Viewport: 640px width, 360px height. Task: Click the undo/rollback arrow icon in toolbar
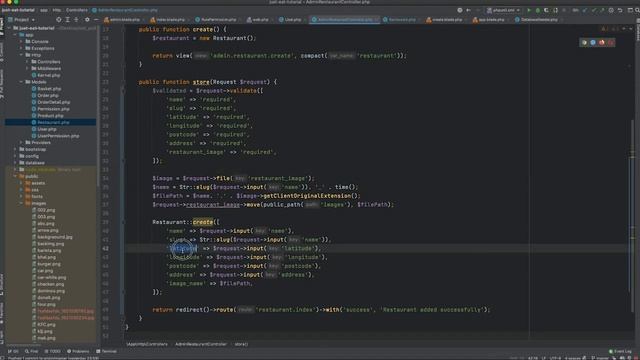tap(620, 10)
